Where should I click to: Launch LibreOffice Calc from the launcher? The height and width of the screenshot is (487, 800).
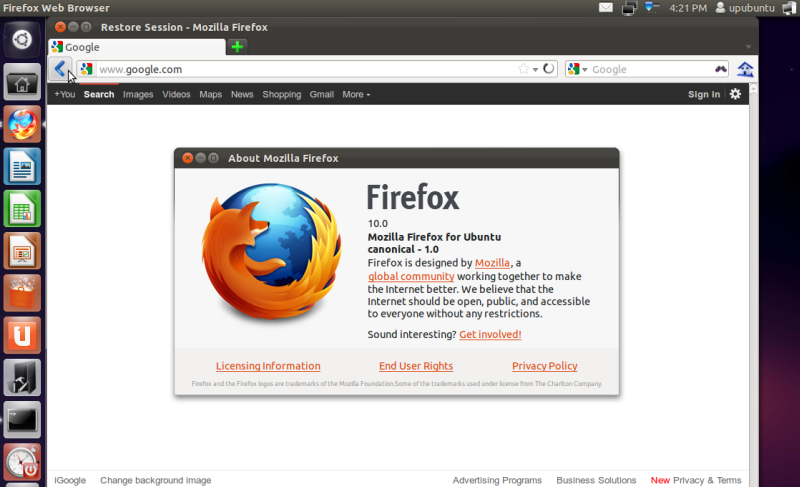point(22,209)
